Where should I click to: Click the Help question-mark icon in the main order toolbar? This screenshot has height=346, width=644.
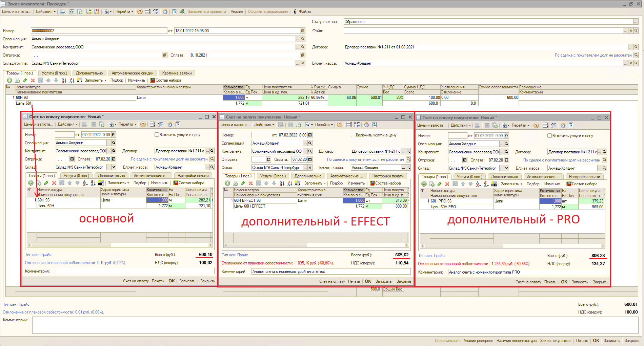pyautogui.click(x=140, y=12)
